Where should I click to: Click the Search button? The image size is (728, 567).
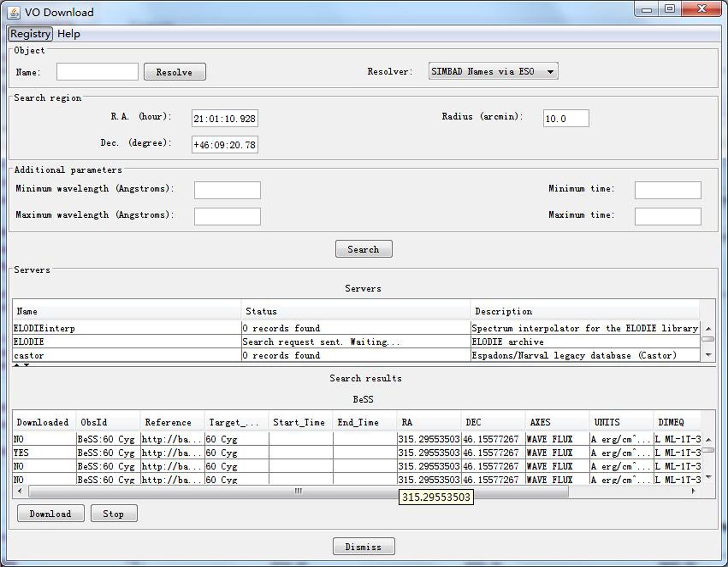click(x=363, y=249)
